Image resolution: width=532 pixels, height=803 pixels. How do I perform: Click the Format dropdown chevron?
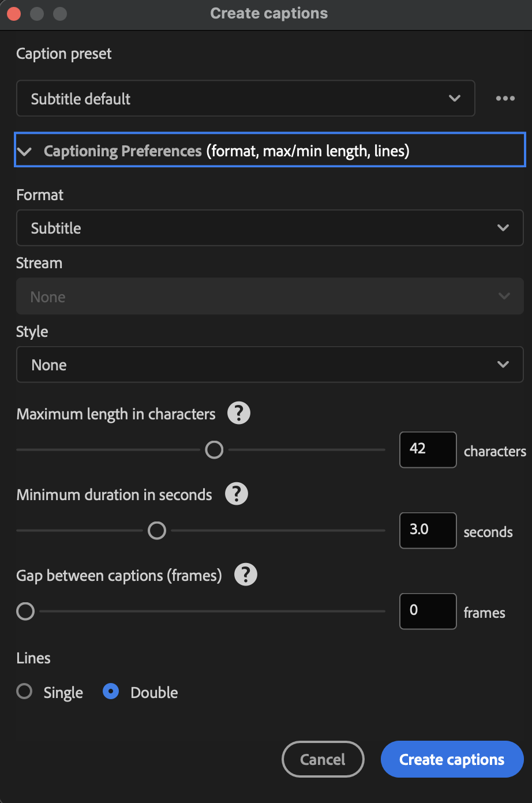point(504,228)
